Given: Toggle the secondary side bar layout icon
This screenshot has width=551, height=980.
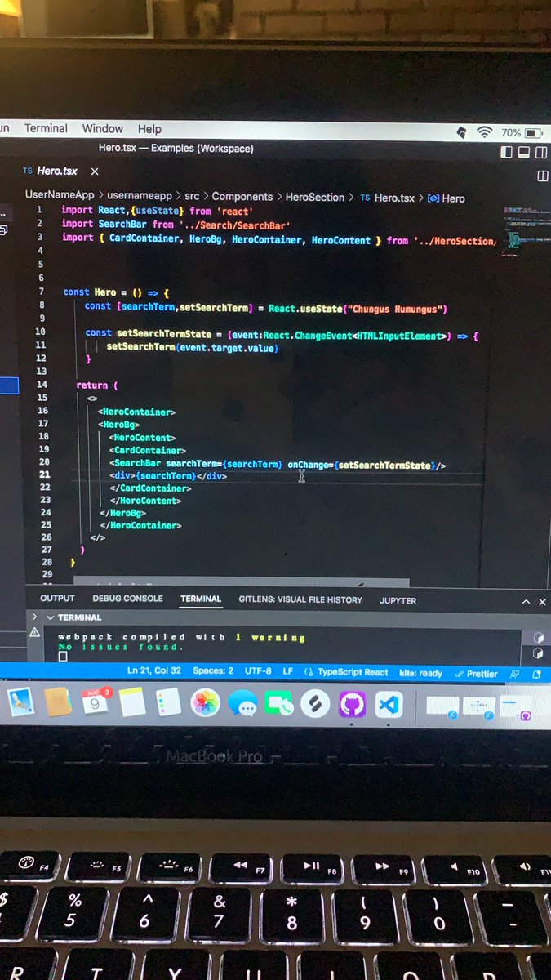Looking at the screenshot, I should point(542,152).
